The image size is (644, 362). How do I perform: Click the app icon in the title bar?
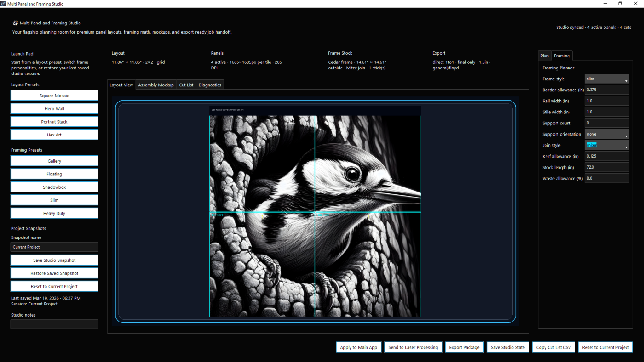tap(3, 4)
